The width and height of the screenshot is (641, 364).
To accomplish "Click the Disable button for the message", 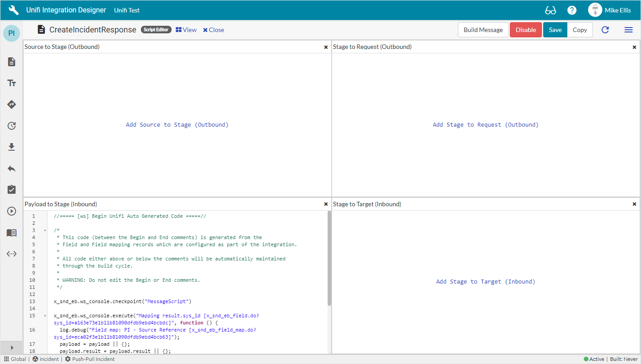I will 526,30.
